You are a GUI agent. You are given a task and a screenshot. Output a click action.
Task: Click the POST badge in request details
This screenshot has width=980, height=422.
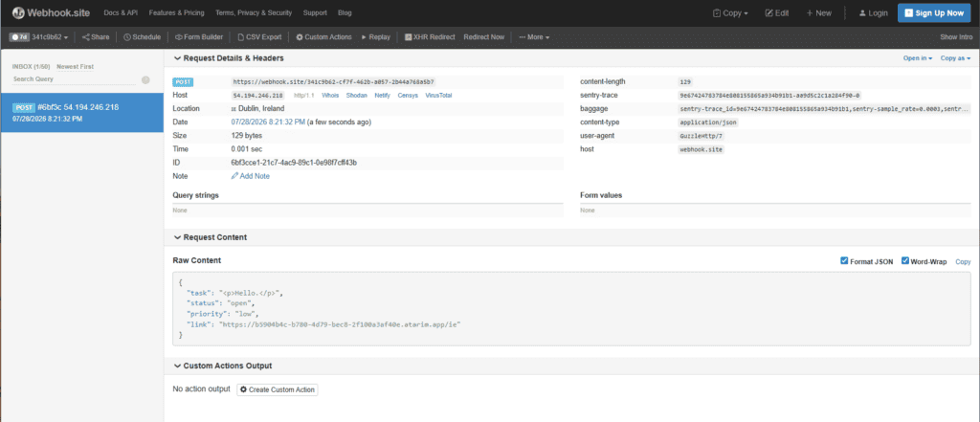(184, 82)
